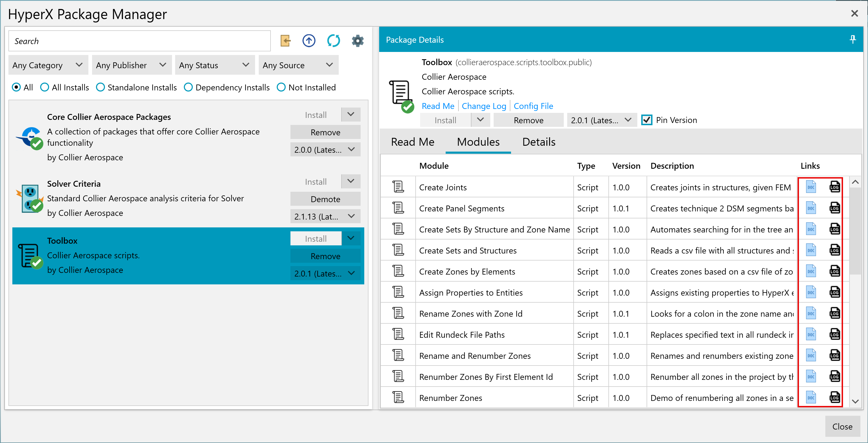868x443 pixels.
Task: Open Toolbox version dropdown in package list
Action: [325, 273]
